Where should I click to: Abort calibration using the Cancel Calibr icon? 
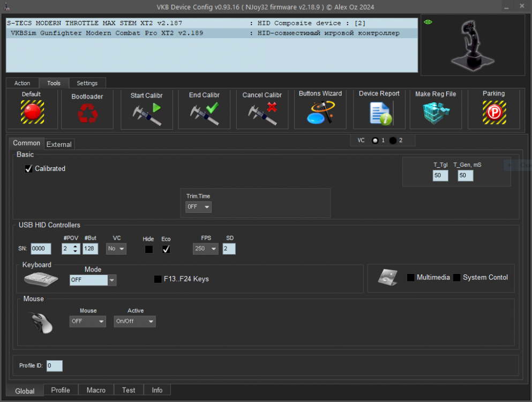pyautogui.click(x=263, y=114)
